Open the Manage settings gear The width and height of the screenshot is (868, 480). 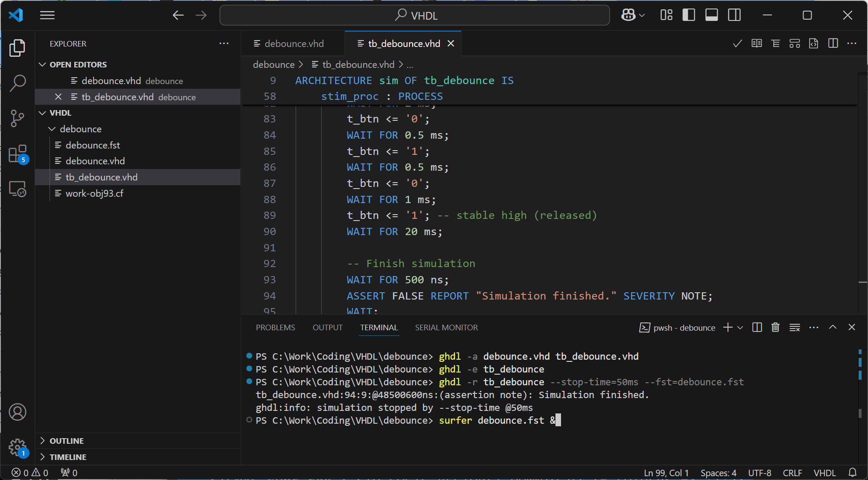tap(18, 448)
